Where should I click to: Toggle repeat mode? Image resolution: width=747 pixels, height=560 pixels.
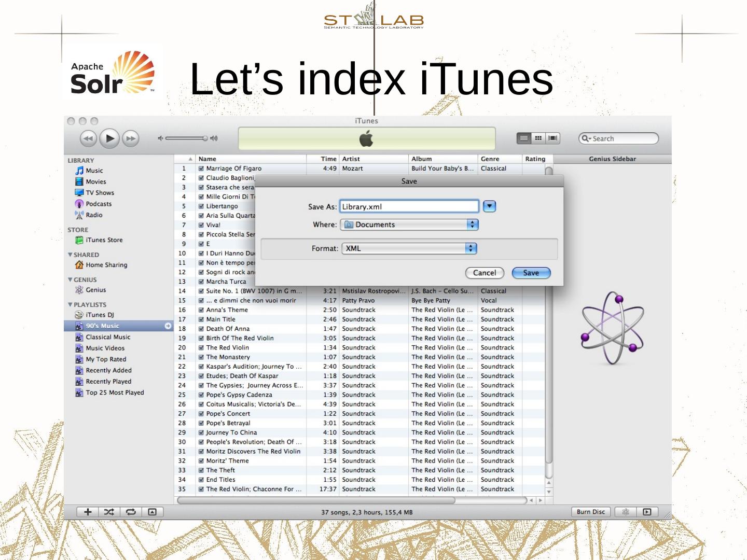coord(131,512)
